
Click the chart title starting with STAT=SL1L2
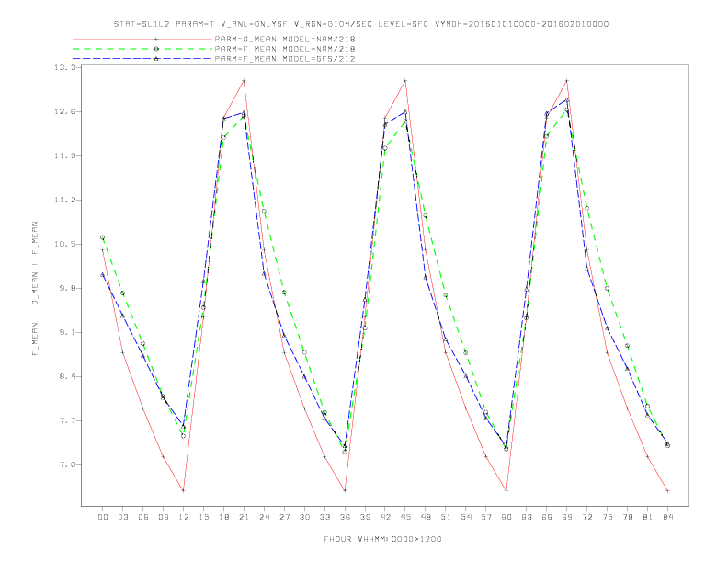[x=361, y=24]
